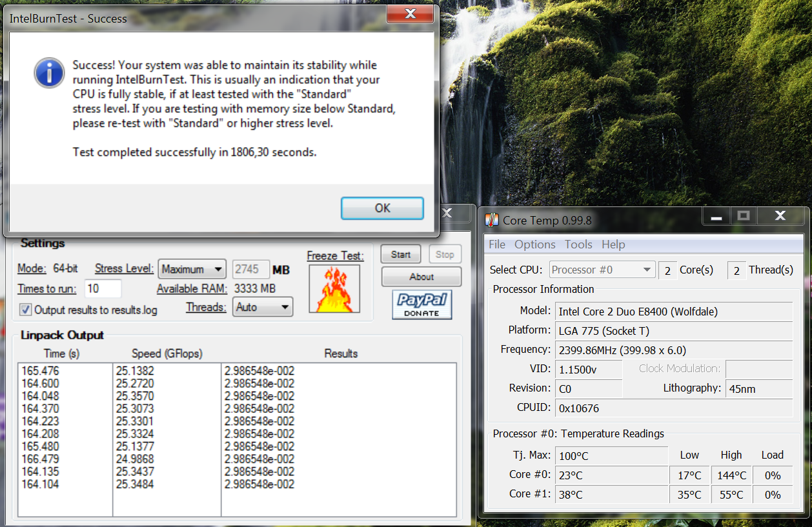Image resolution: width=812 pixels, height=527 pixels.
Task: Click the Model field Intel Core 2 Duo E8400
Action: (x=675, y=312)
